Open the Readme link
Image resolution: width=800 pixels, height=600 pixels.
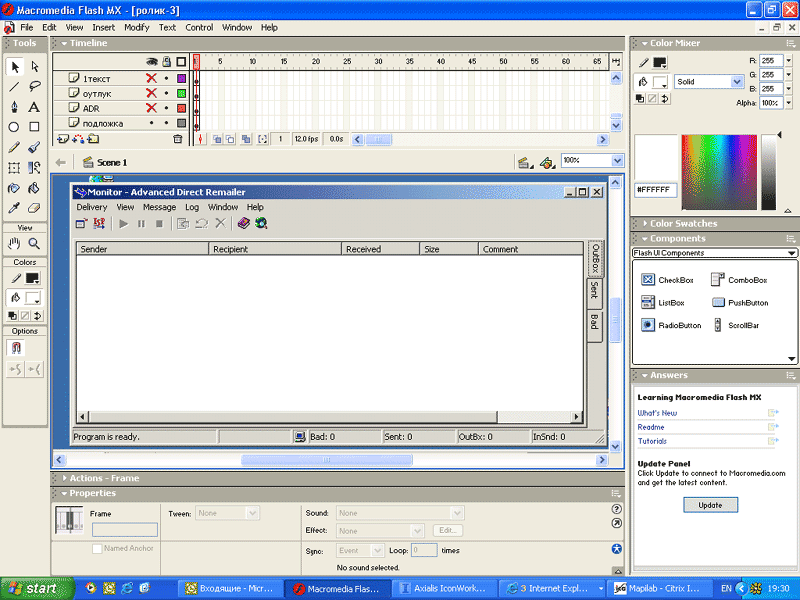651,428
